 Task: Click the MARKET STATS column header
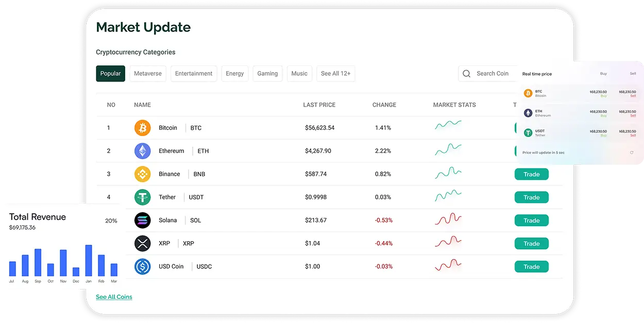(454, 105)
